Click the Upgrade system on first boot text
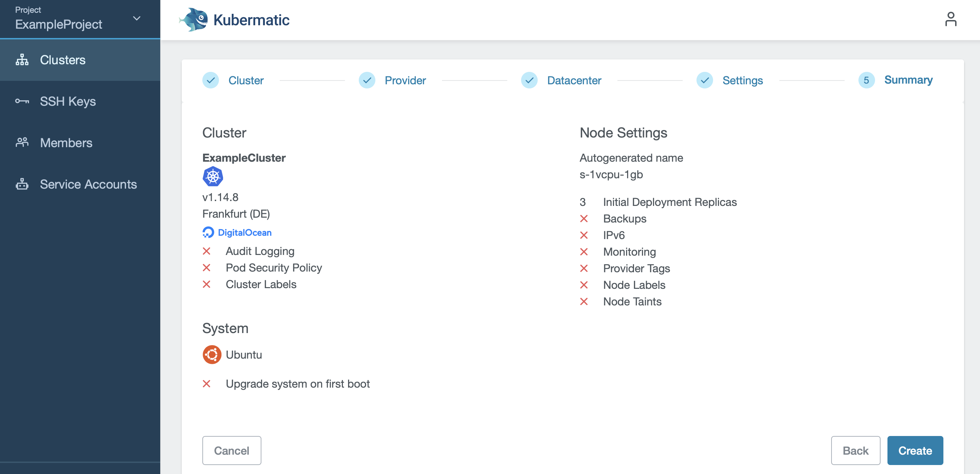980x474 pixels. pos(298,384)
